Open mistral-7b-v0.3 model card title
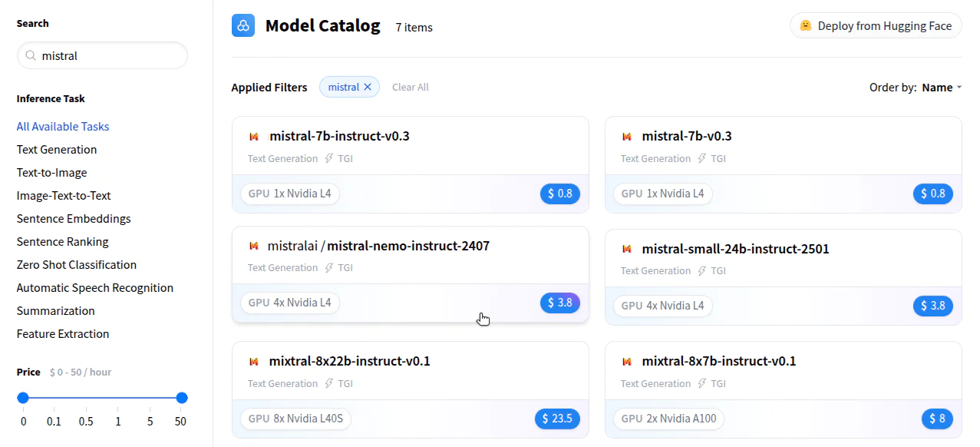Screen dimensions: 980x447 point(687,137)
